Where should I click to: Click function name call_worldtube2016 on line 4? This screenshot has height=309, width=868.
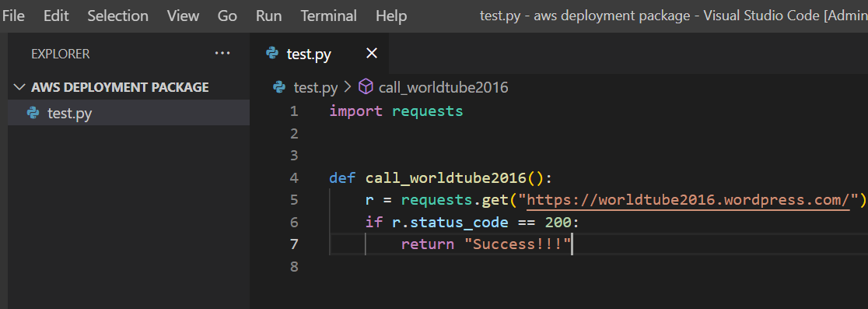pyautogui.click(x=446, y=178)
